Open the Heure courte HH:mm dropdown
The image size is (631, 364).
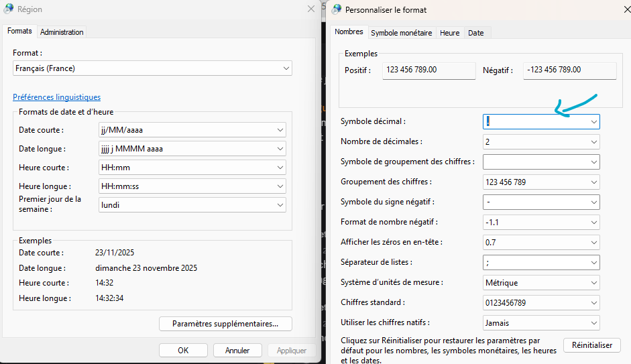point(192,168)
